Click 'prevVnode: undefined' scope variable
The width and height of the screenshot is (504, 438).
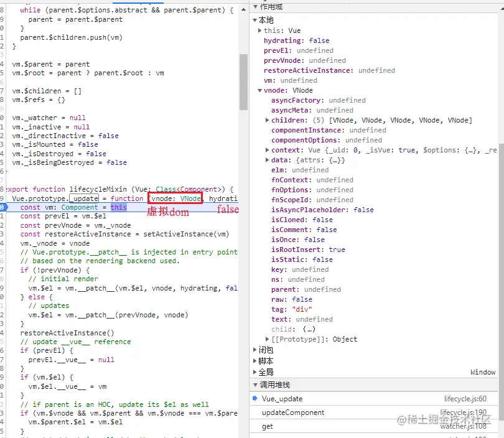(x=305, y=60)
